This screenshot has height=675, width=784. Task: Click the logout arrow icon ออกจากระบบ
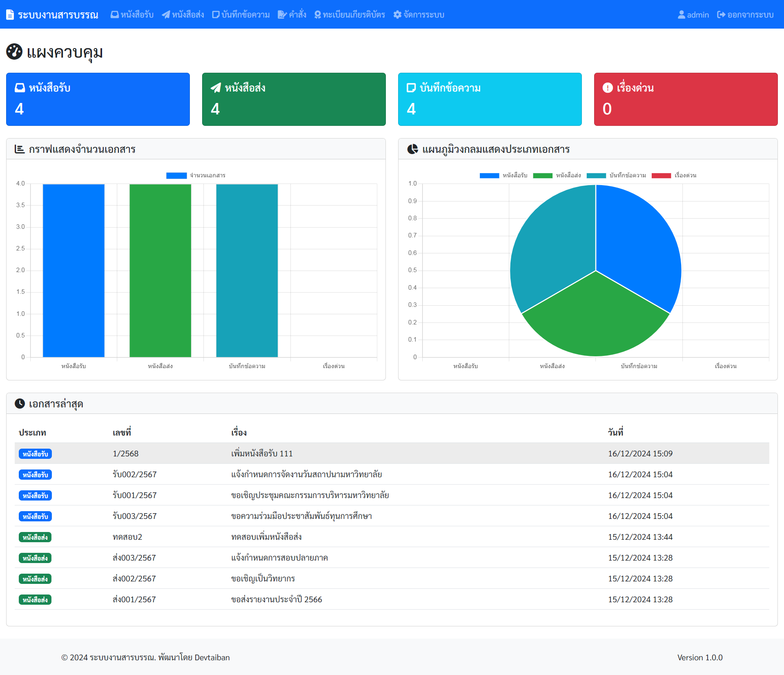(x=721, y=15)
